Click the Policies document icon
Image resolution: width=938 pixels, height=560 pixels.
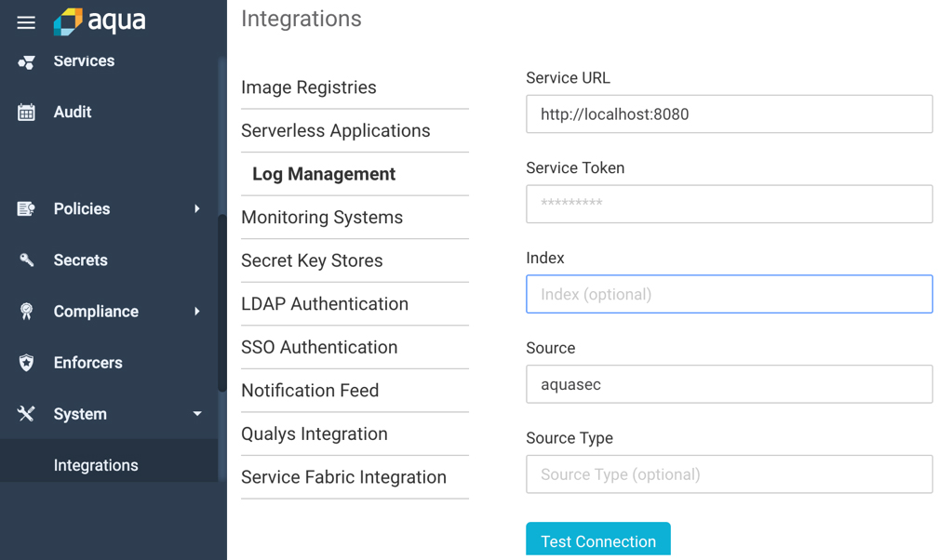(x=26, y=208)
